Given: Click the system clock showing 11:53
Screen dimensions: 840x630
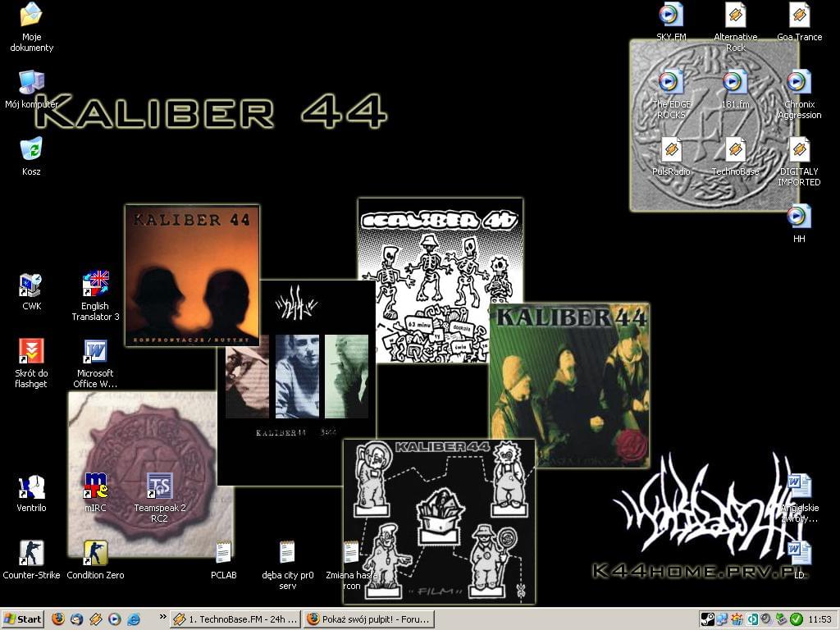Looking at the screenshot, I should (x=819, y=619).
